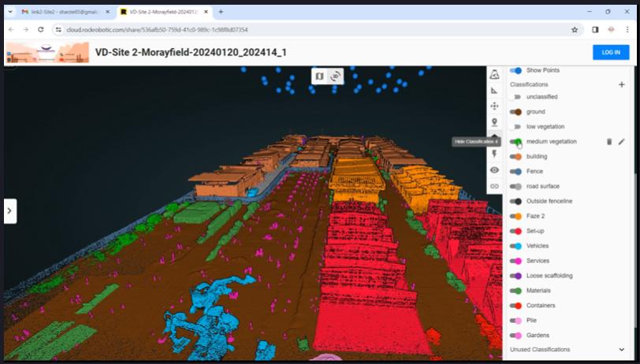Click the LOG IN button
Screen dimensions: 640x364
611,53
